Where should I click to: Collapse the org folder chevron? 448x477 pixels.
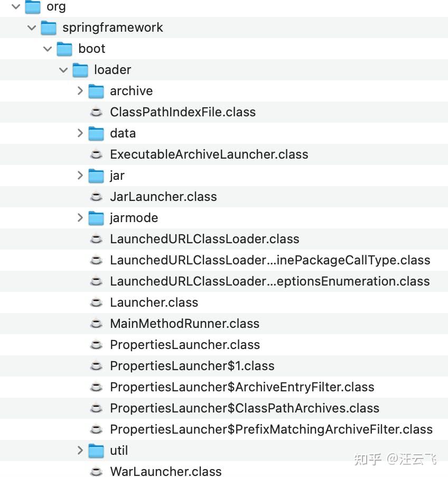16,6
